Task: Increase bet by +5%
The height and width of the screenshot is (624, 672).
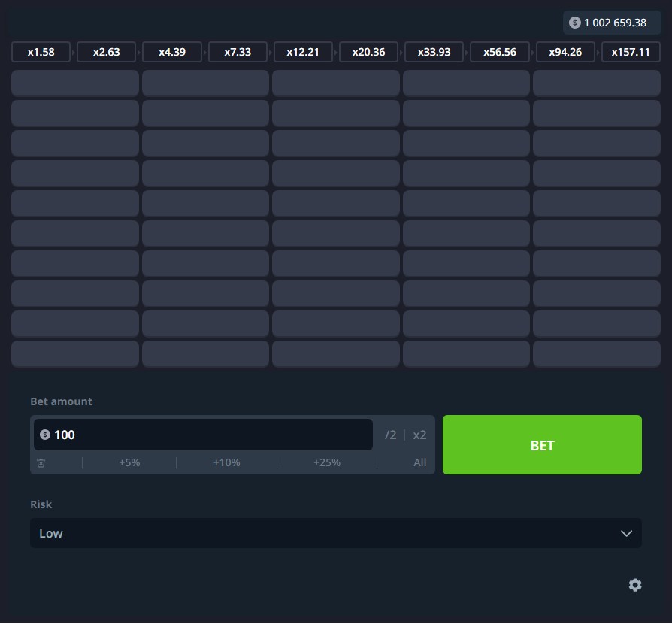Action: click(129, 462)
